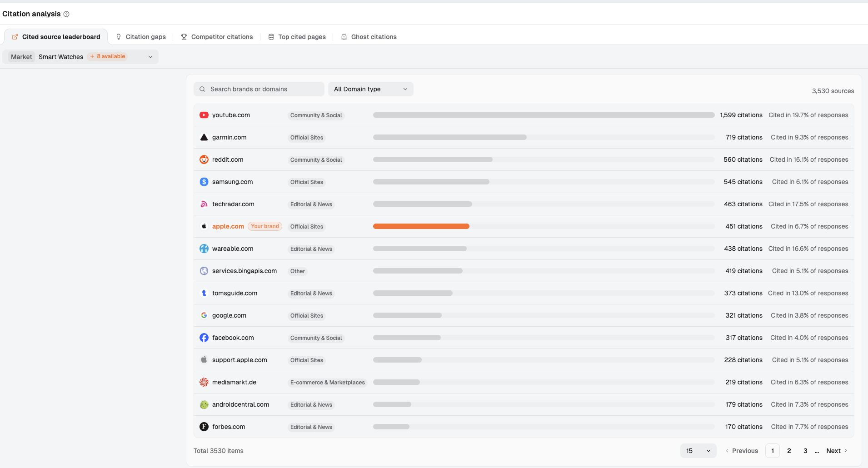Click Cited in 17.5% of responses
The image size is (868, 468).
[808, 204]
